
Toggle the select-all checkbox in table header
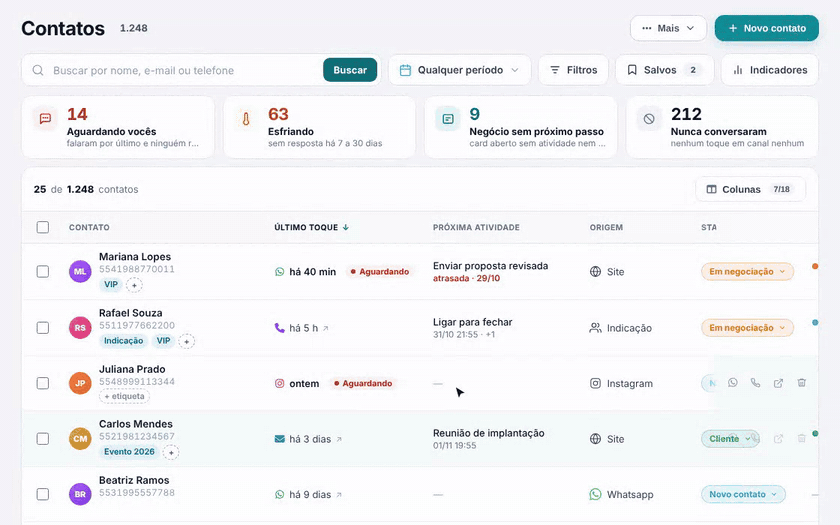coord(43,227)
